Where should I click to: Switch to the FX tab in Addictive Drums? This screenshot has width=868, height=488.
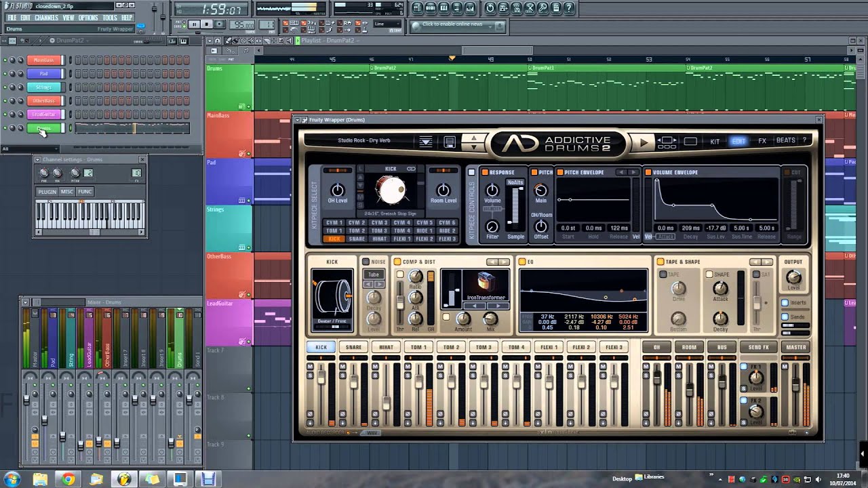pos(762,141)
